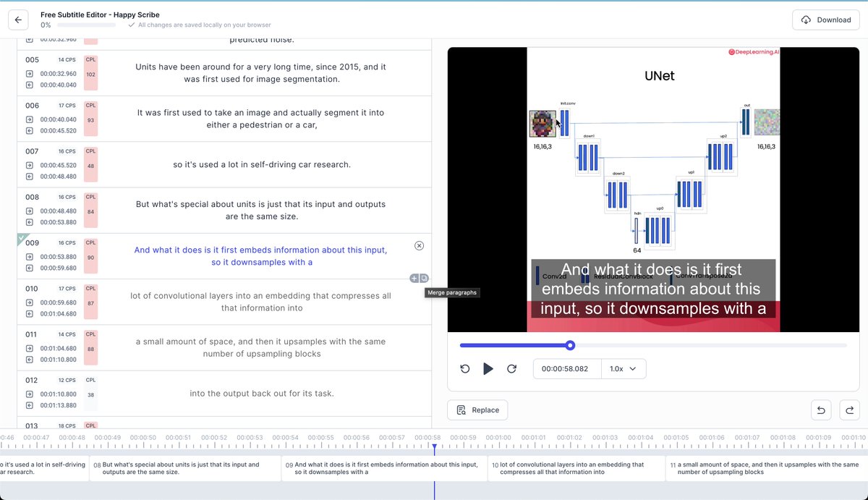Undo the last edit
The width and height of the screenshot is (868, 500).
point(821,410)
